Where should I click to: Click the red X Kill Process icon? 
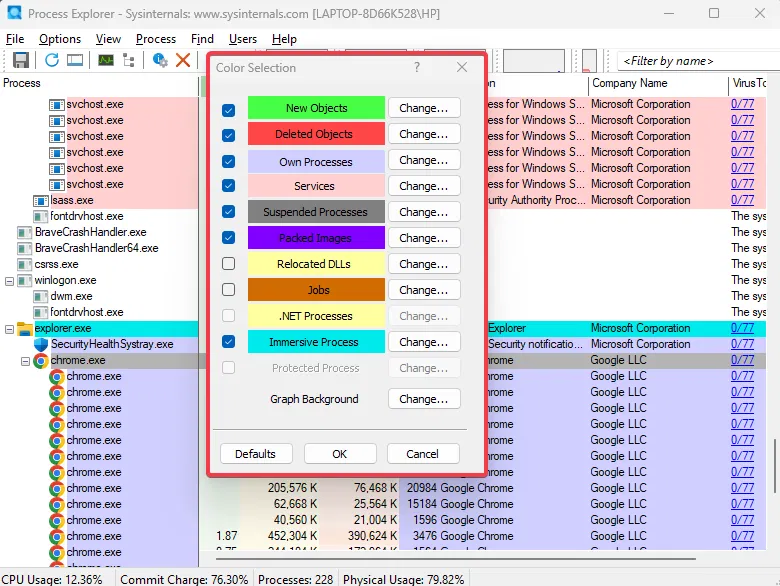(x=183, y=60)
